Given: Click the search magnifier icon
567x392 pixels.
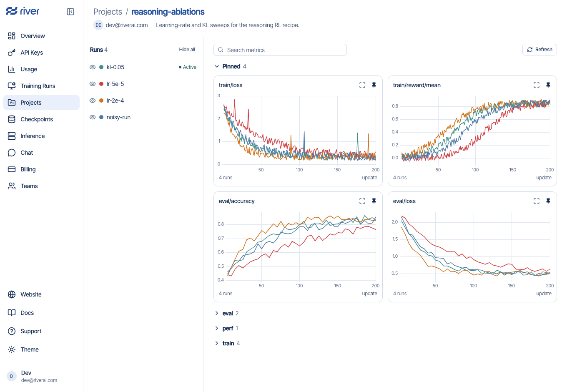Looking at the screenshot, I should pos(221,50).
